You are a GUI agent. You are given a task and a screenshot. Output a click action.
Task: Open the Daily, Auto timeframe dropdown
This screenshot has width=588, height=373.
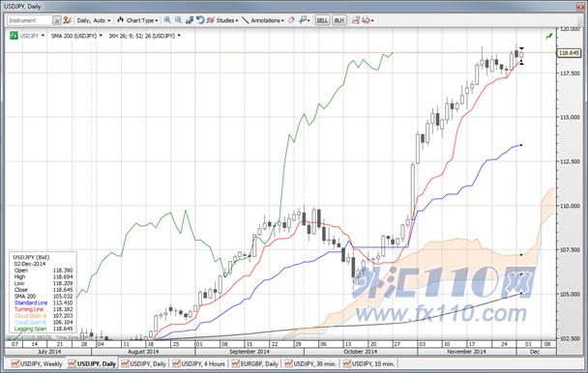94,20
